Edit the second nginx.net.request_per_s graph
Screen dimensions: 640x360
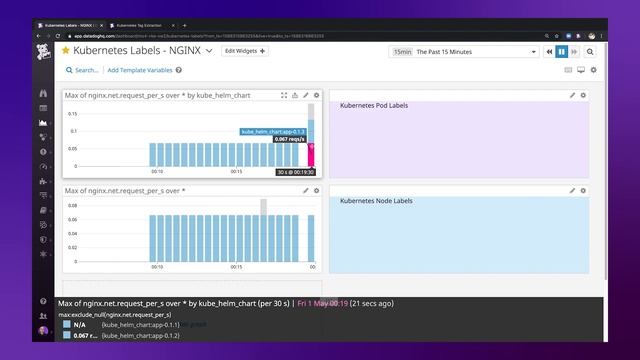pos(306,191)
